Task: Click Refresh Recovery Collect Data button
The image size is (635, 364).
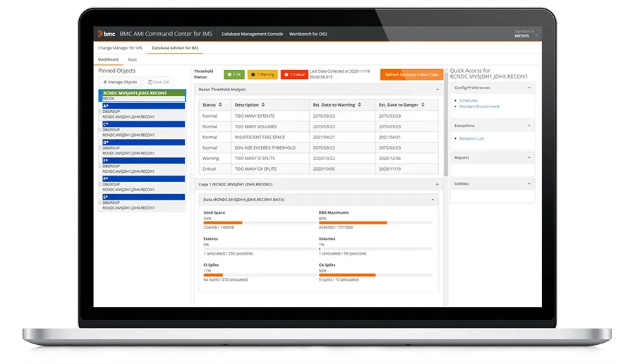Action: [411, 75]
